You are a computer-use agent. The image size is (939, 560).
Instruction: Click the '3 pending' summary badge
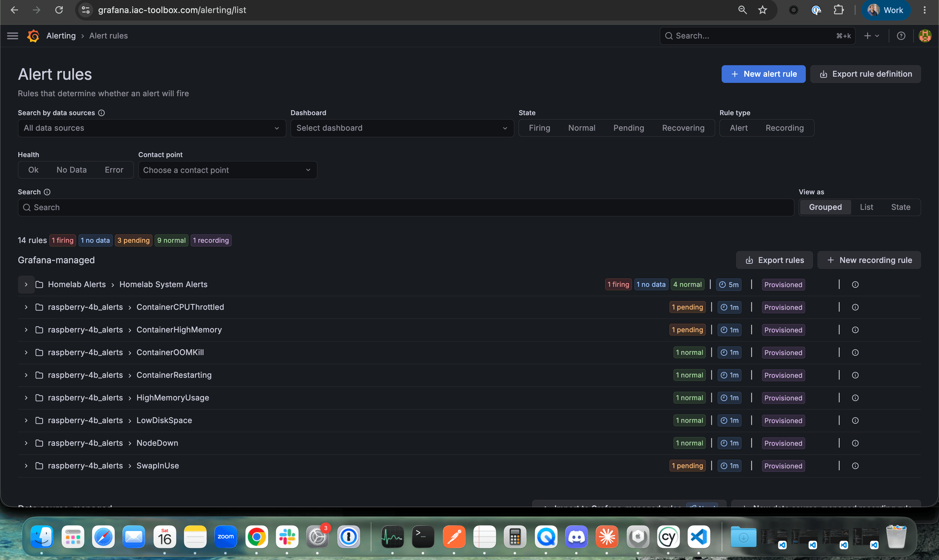point(134,240)
